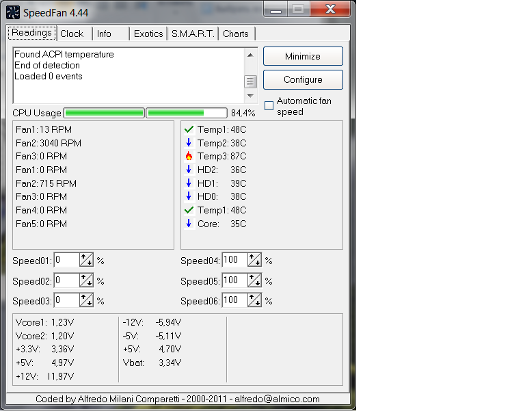Click the Speed05 up/down stepper
Viewport: 525px width, 420px height.
click(x=254, y=280)
